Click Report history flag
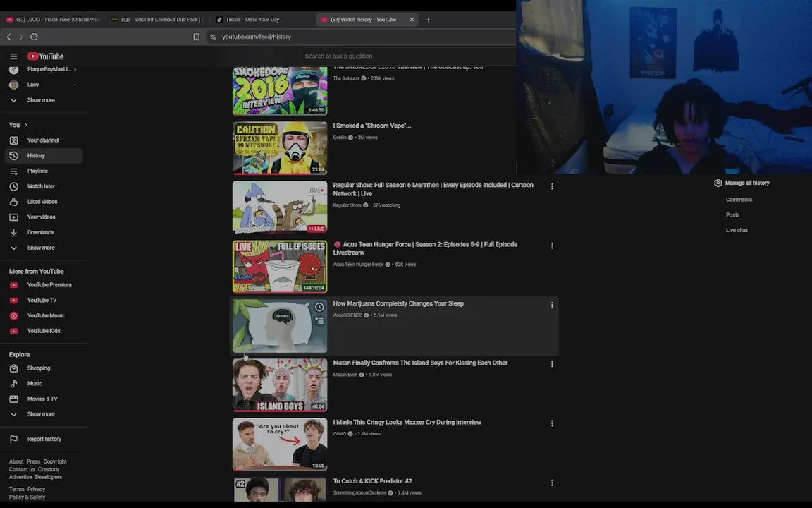Image resolution: width=812 pixels, height=508 pixels. (x=44, y=439)
